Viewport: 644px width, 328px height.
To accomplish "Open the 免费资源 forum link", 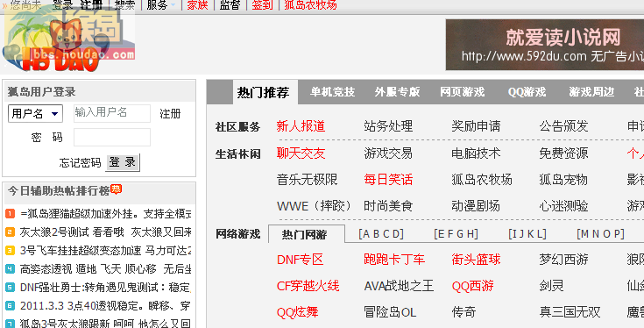I will click(564, 153).
